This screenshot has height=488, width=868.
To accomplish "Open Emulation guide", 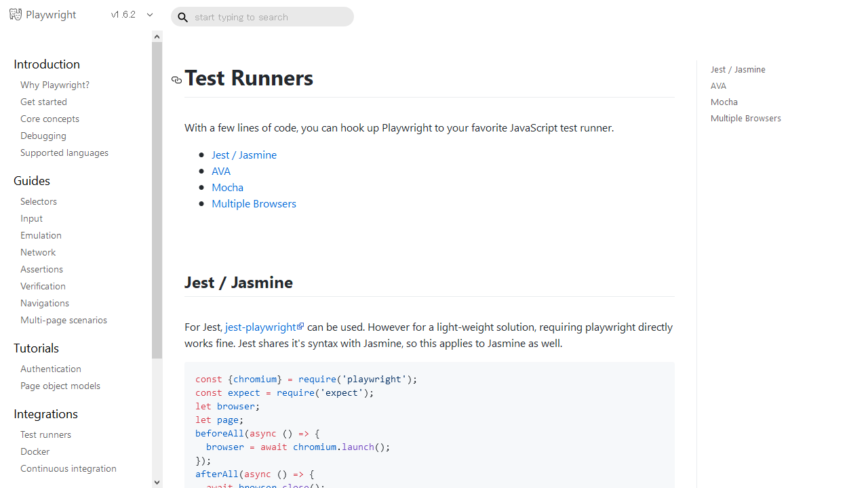I will (41, 235).
